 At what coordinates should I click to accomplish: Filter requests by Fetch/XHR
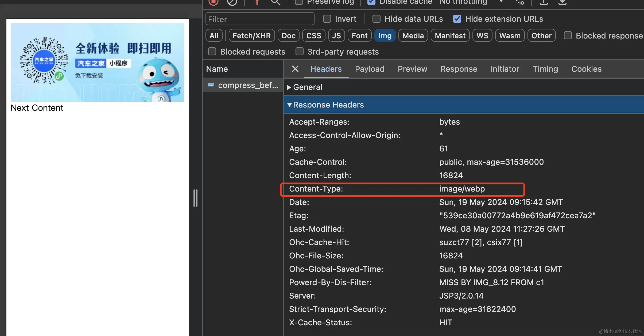coord(251,36)
